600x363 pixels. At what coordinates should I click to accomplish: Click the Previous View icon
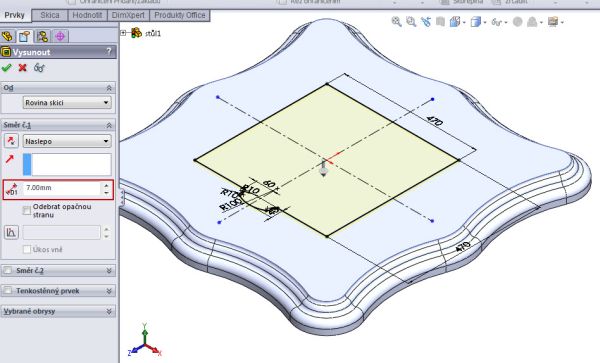(x=426, y=22)
